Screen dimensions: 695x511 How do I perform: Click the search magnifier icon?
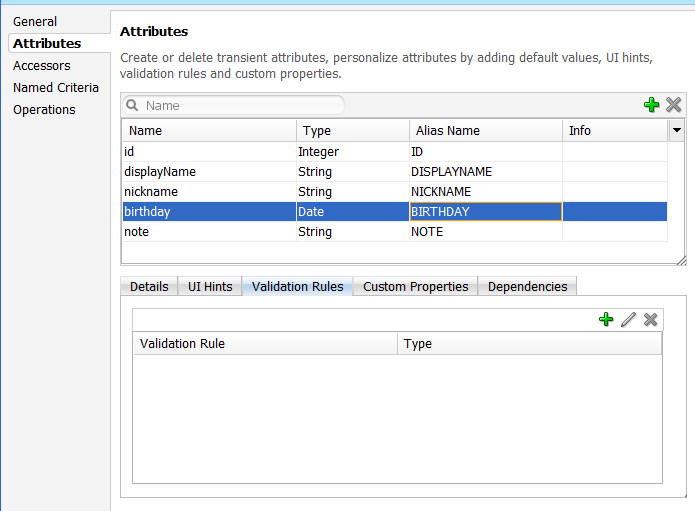132,105
